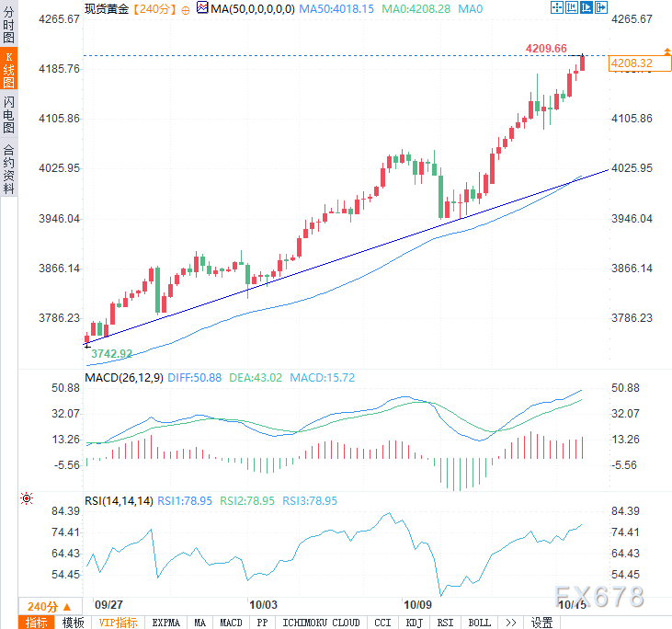The width and height of the screenshot is (672, 629).
Task: Click the third icon in the top-right chart toolbar
Action: coord(587,8)
